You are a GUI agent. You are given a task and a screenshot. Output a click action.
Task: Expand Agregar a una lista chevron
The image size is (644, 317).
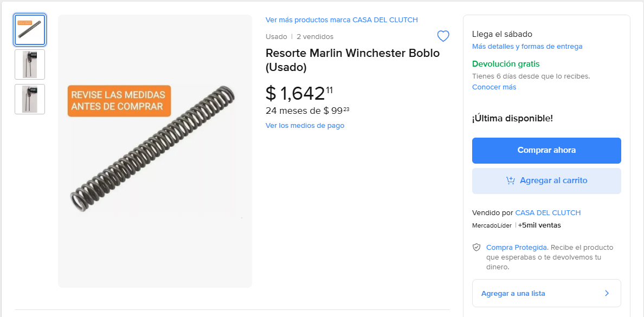(x=607, y=293)
